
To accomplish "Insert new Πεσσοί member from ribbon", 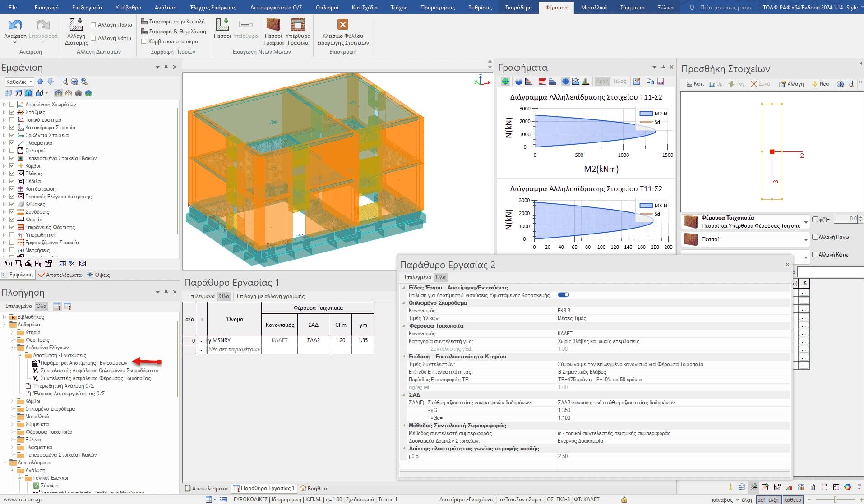I will click(222, 25).
